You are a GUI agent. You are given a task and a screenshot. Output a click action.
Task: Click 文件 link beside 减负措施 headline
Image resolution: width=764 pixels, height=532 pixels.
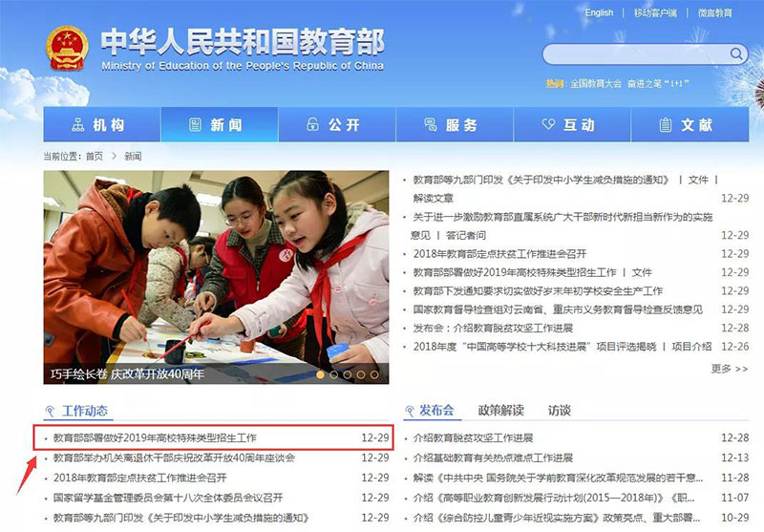pyautogui.click(x=698, y=180)
